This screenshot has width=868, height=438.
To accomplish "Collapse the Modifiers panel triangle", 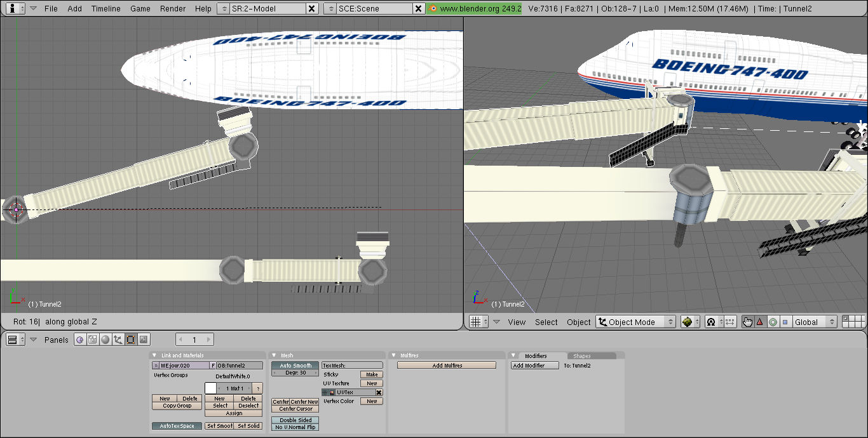I will click(513, 355).
